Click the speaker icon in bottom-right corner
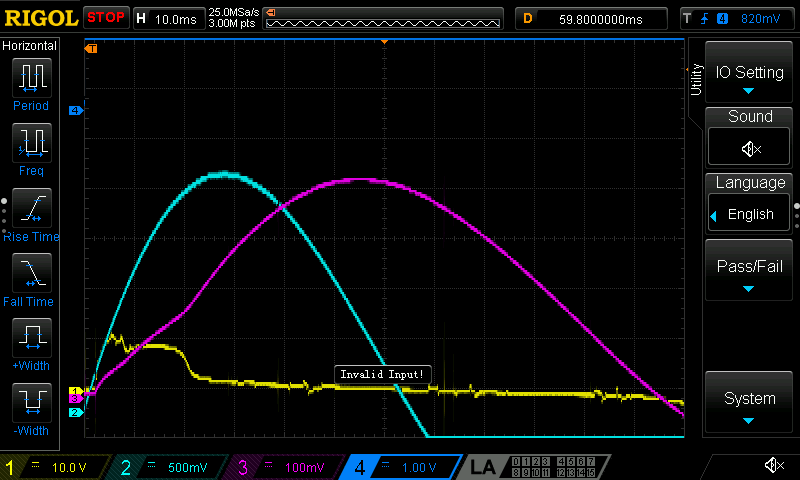This screenshot has height=480, width=800. coord(773,465)
